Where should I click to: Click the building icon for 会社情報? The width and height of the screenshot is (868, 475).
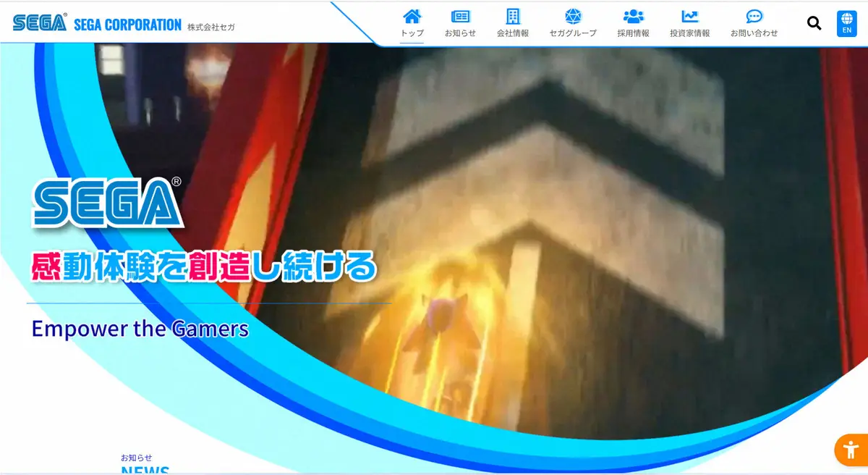tap(513, 16)
